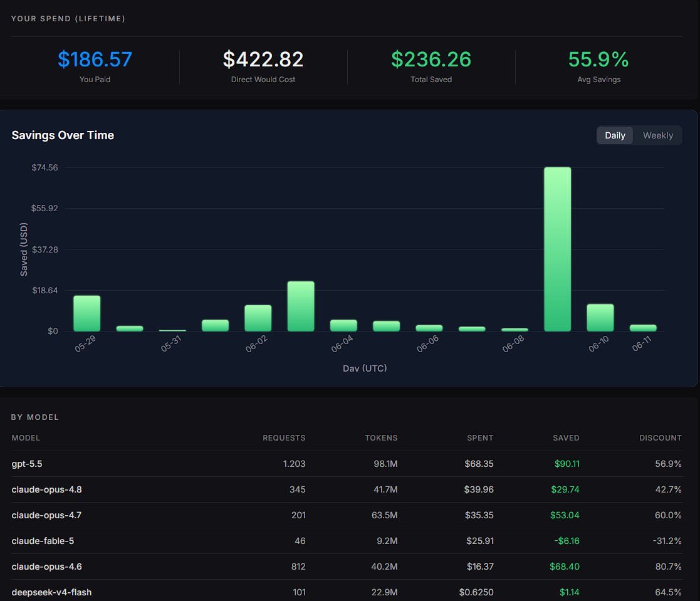Click claude-opus-4.6 requests count 812
This screenshot has height=601, width=700.
click(298, 566)
